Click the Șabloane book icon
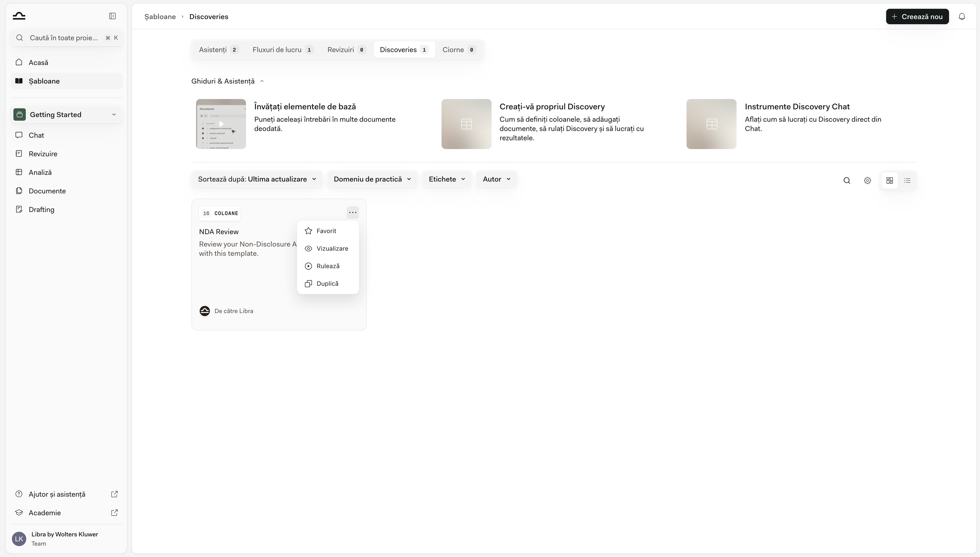Viewport: 980px width, 557px height. pos(19,81)
